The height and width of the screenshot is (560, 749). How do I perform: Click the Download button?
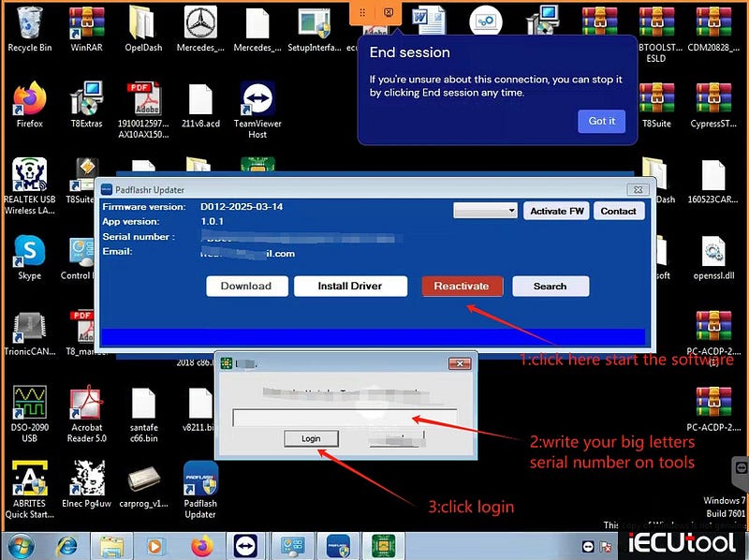coord(246,286)
